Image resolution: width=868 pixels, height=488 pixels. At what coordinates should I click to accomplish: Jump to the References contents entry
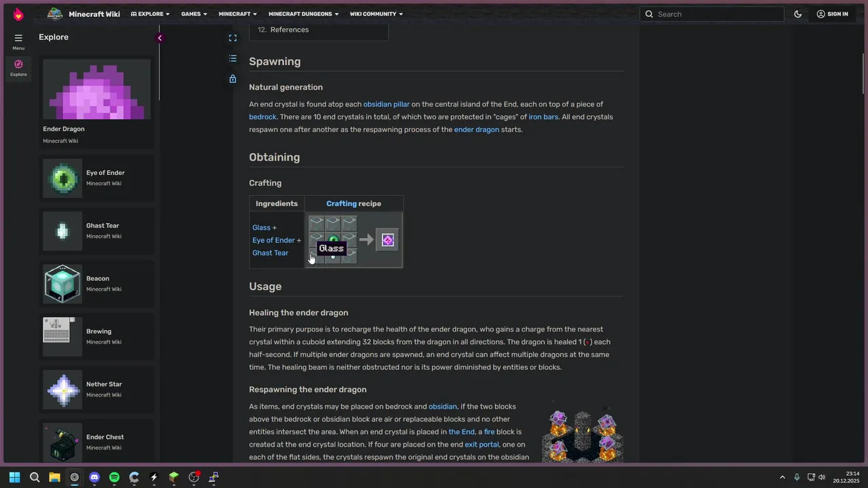click(289, 30)
